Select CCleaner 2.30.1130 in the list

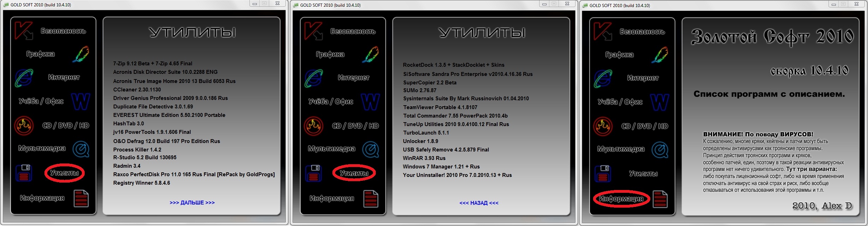[x=137, y=90]
